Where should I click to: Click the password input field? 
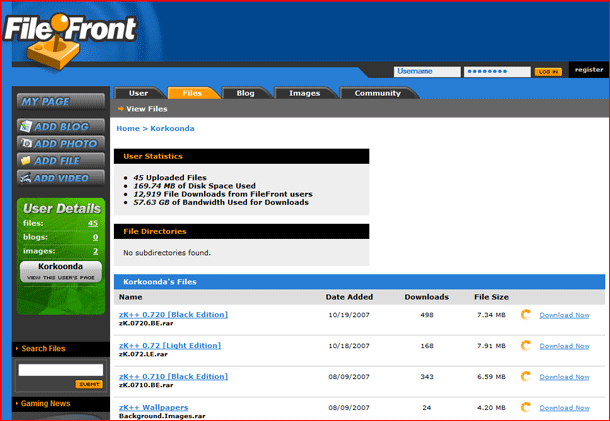497,72
